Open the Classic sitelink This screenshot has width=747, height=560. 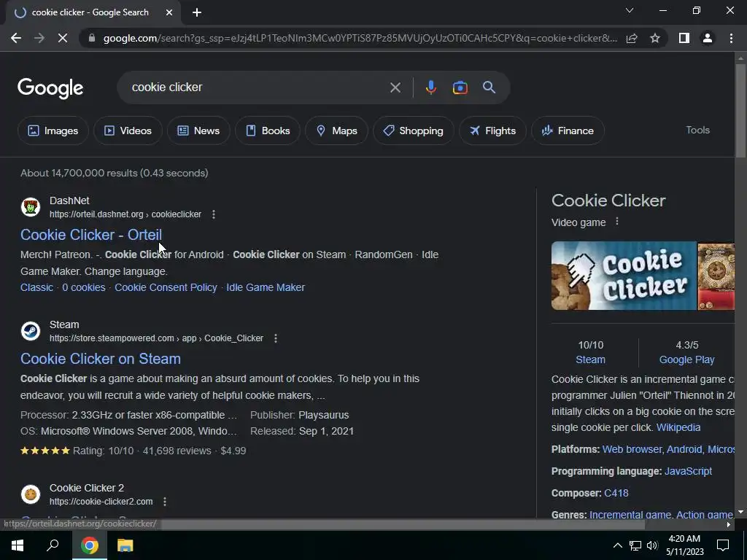(36, 287)
